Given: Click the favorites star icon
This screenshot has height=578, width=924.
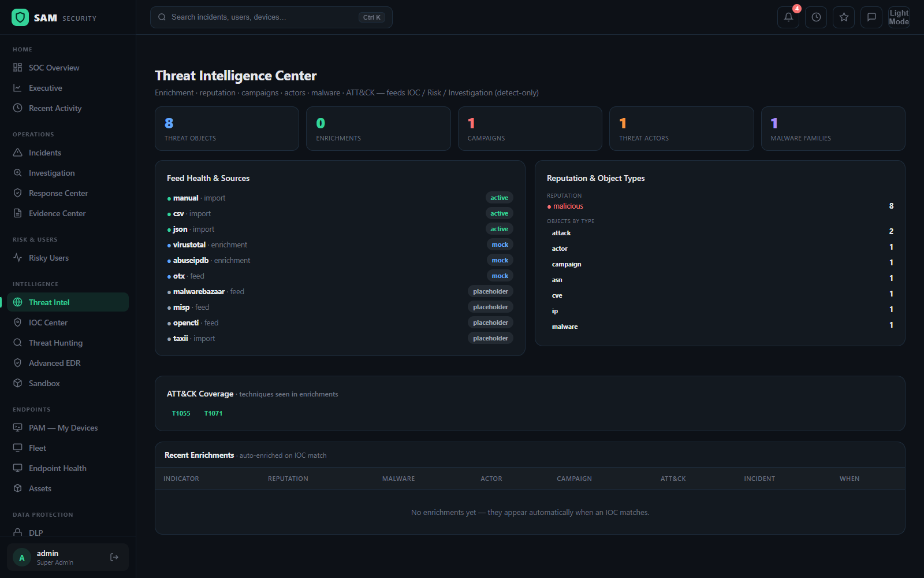Looking at the screenshot, I should (x=844, y=17).
